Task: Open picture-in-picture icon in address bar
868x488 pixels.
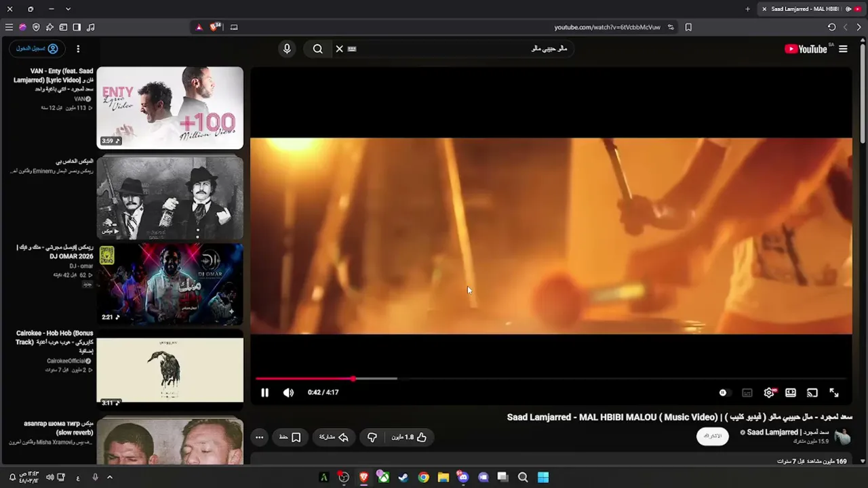Action: (234, 27)
